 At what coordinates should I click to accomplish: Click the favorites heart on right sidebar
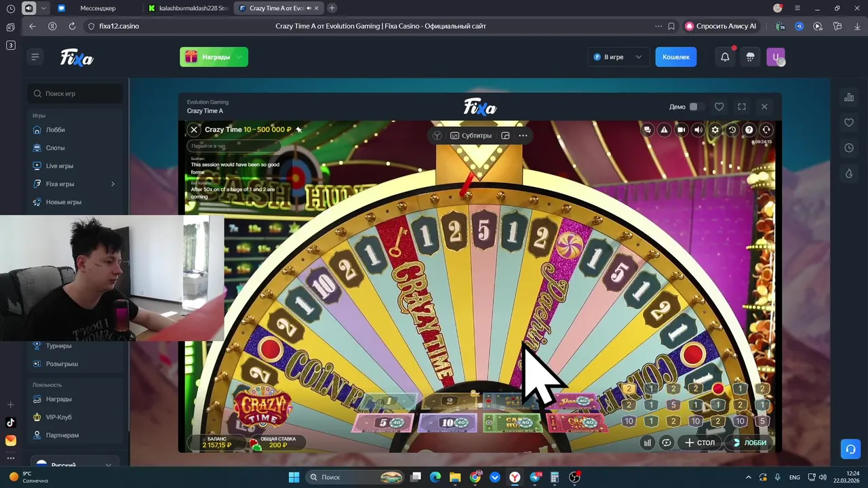(849, 123)
